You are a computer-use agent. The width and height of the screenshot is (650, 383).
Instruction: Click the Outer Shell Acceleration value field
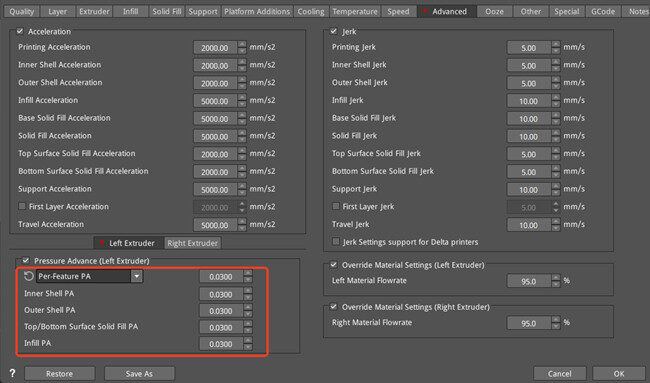pos(215,83)
